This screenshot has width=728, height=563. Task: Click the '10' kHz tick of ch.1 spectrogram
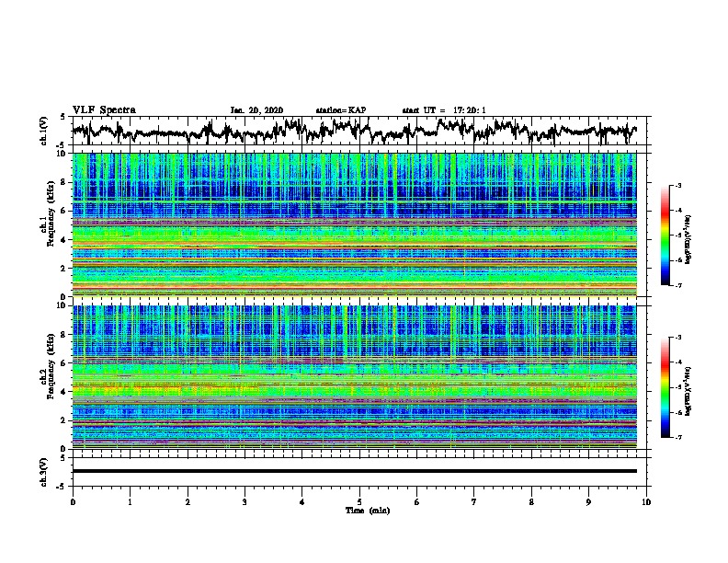(62, 154)
